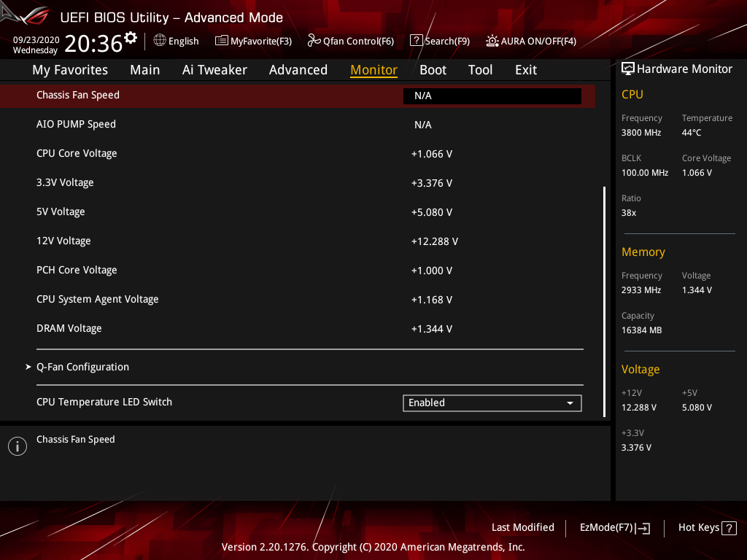Open the My Favorites tab

pos(70,70)
